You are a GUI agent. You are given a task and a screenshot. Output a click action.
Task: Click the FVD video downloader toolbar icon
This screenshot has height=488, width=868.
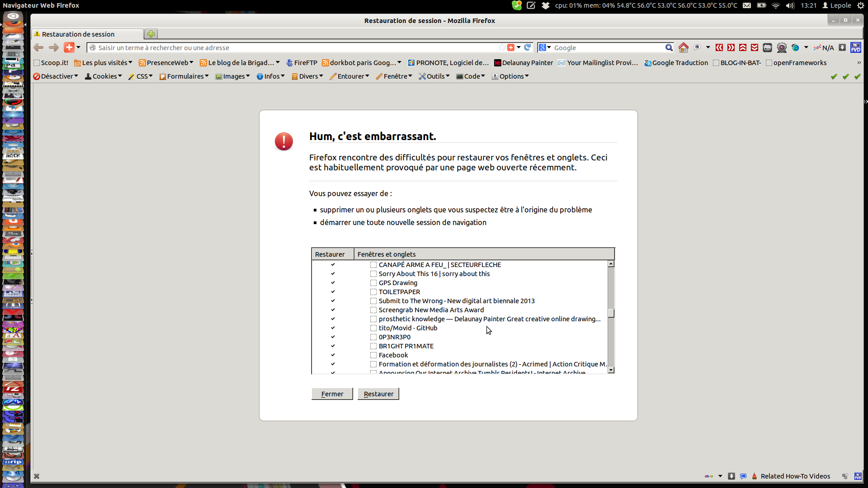pyautogui.click(x=855, y=47)
